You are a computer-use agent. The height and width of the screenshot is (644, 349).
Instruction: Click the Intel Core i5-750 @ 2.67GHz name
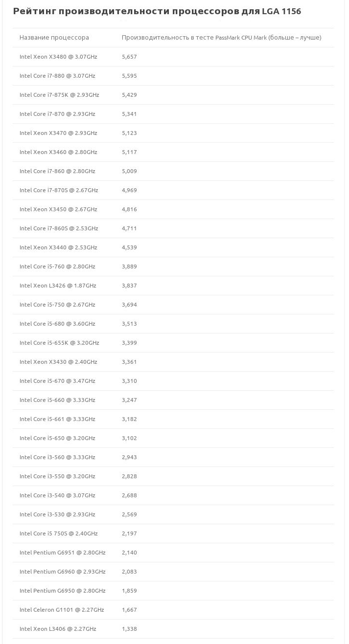tap(57, 305)
